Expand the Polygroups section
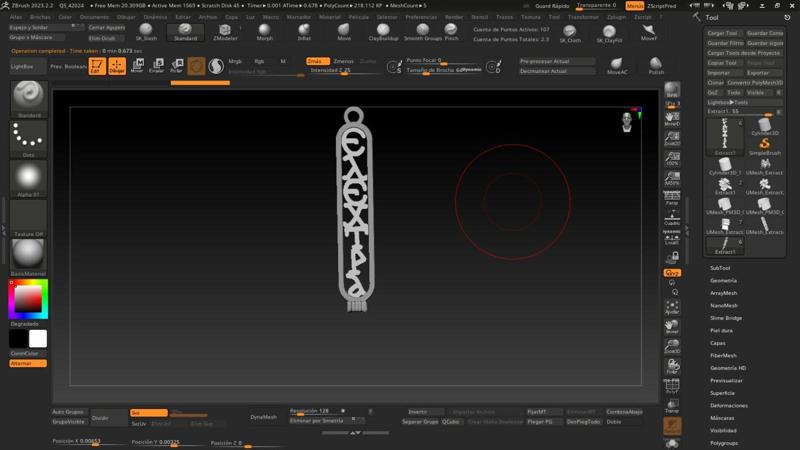This screenshot has height=450, width=800. pos(724,443)
